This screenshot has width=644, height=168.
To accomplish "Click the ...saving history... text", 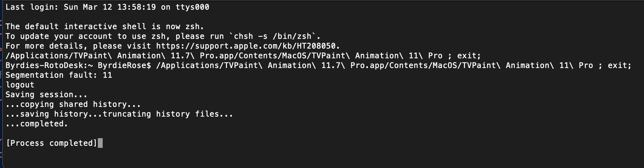I will 54,114.
